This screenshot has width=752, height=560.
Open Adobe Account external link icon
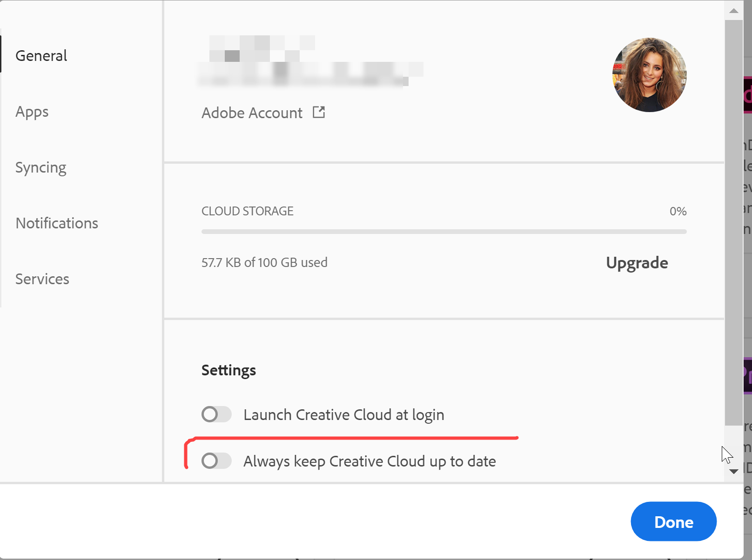(319, 112)
